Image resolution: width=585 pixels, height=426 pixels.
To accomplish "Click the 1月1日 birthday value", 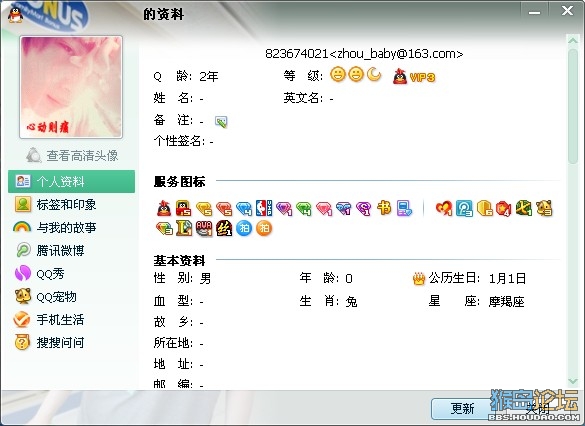I will (507, 278).
